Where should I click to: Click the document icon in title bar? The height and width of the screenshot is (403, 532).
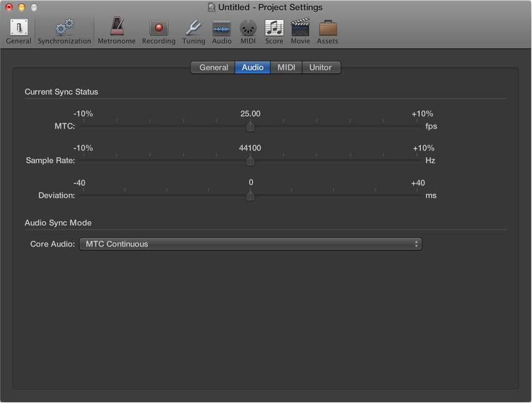click(210, 7)
